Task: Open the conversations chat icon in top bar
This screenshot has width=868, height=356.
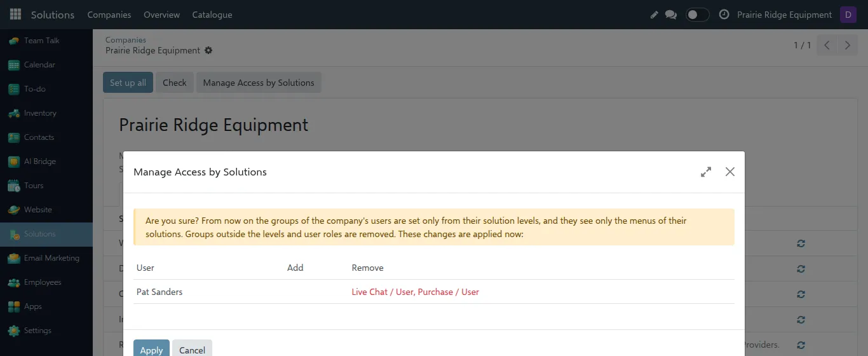Action: pyautogui.click(x=671, y=15)
